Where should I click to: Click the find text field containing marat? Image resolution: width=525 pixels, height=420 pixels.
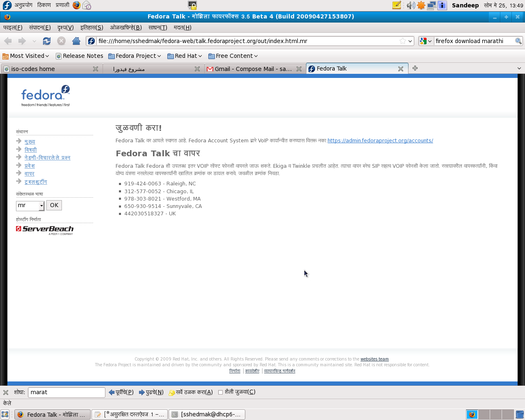(66, 393)
